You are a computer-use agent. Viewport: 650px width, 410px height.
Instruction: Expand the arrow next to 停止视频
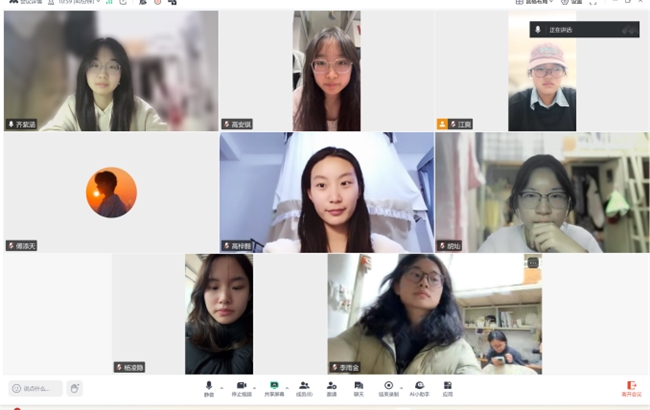[x=255, y=386]
